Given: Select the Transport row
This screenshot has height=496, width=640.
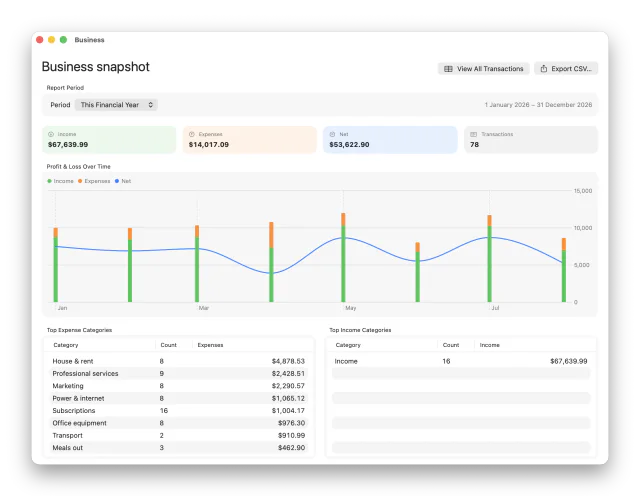Looking at the screenshot, I should click(x=179, y=436).
